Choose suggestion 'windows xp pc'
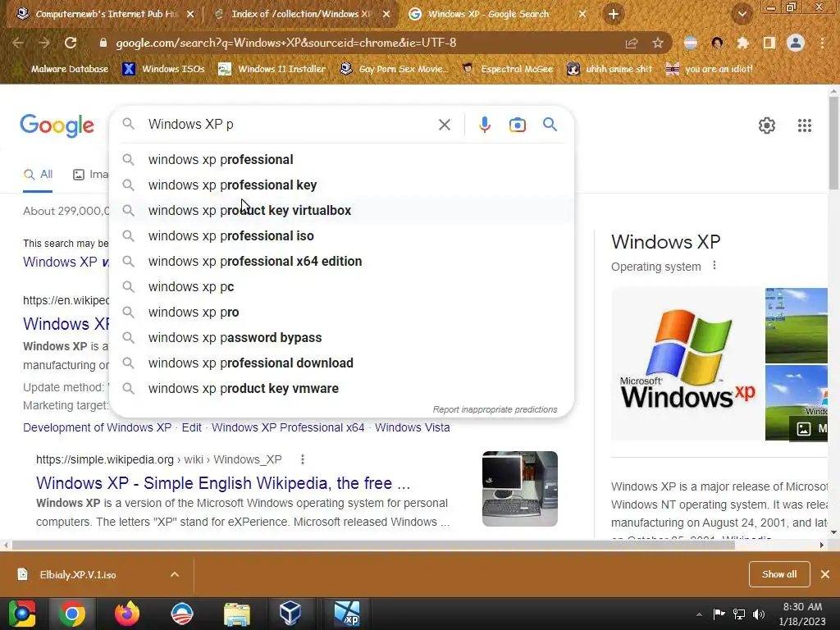The width and height of the screenshot is (840, 630). coord(341,286)
